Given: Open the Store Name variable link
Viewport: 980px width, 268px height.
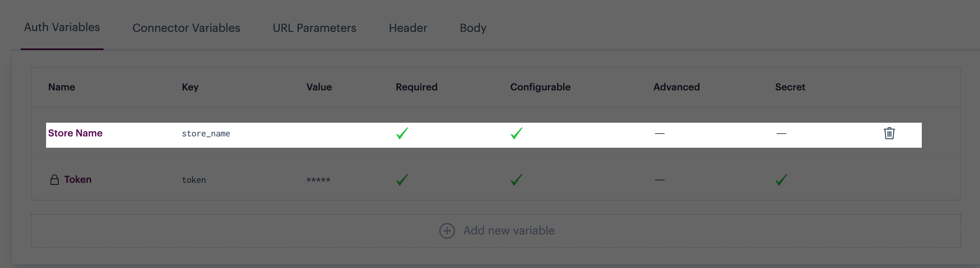Looking at the screenshot, I should (x=75, y=133).
